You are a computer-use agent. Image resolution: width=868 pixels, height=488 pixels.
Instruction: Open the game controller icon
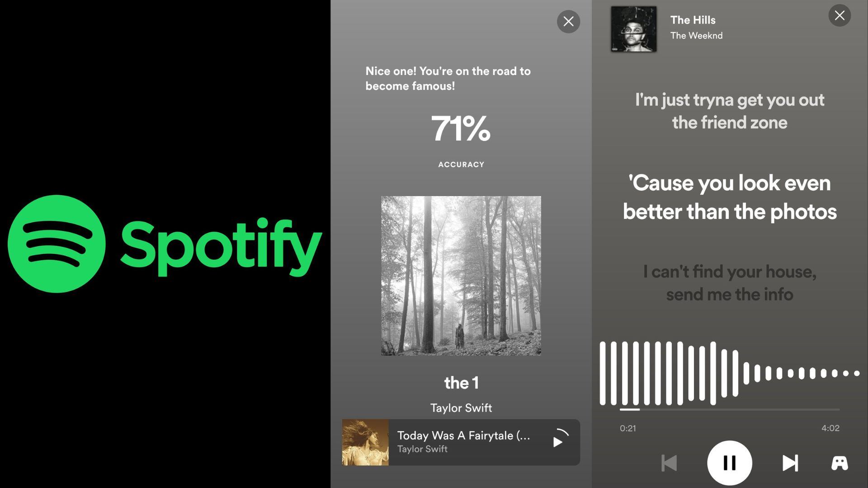840,463
